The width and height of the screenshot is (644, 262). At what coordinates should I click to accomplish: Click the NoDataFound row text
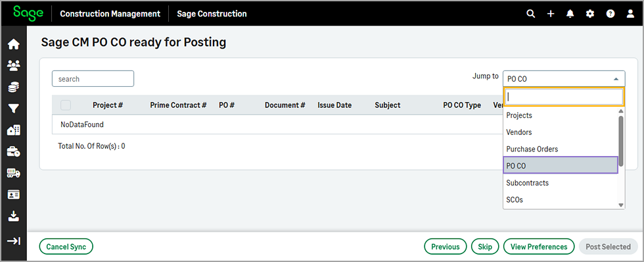[82, 124]
